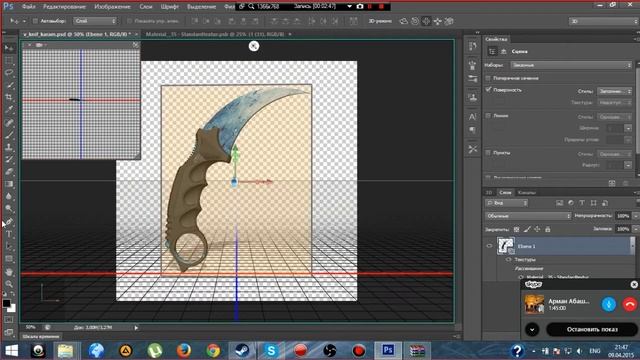Click the foreground color swatch
Viewport: 640px width, 360px height.
click(6, 304)
